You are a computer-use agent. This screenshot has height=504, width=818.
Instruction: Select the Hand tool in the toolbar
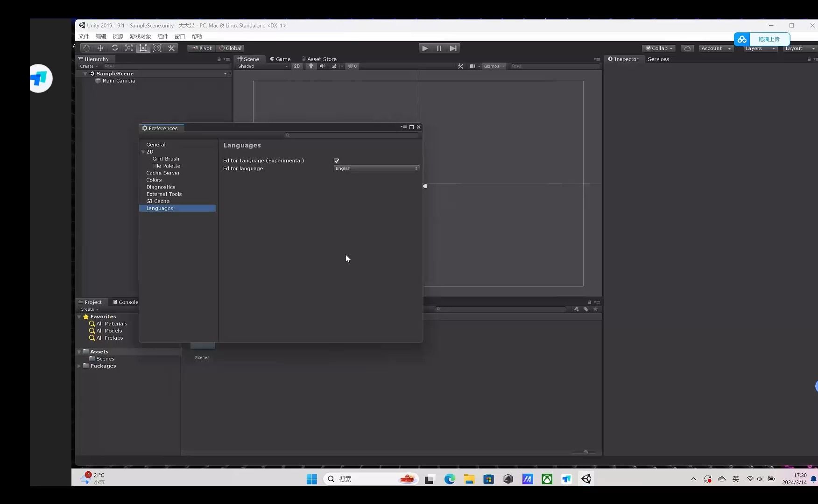pos(86,48)
